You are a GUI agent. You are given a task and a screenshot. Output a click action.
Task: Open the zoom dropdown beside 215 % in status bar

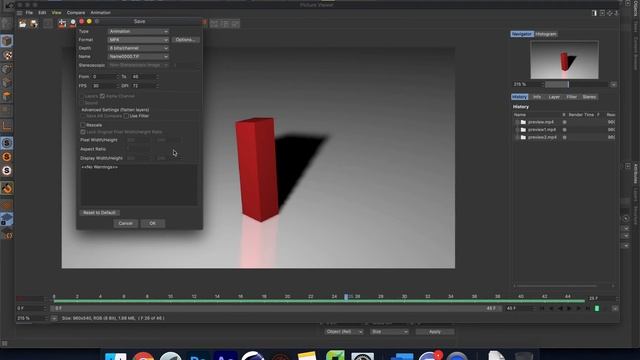tap(54, 318)
